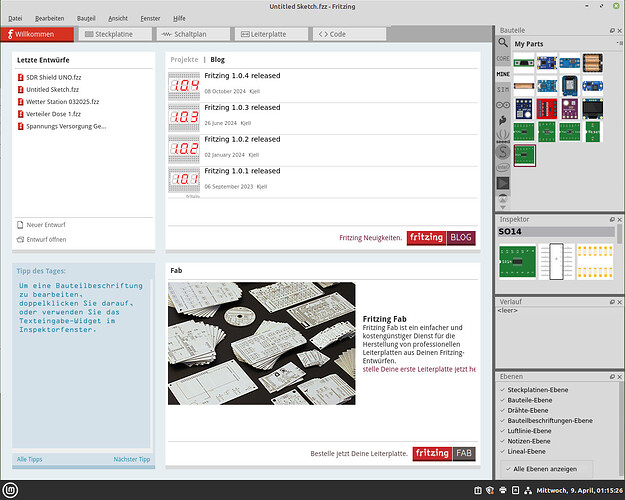Switch to the CORE parts bin
Viewport: 625px width, 500px height.
click(x=503, y=58)
